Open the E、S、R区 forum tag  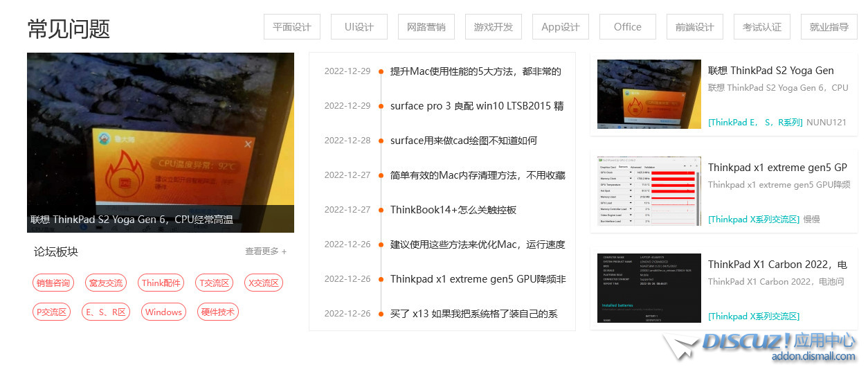click(106, 312)
